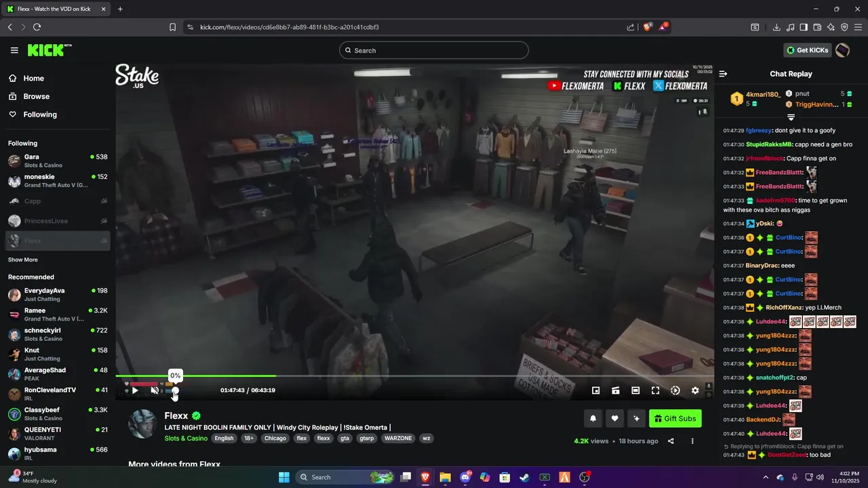This screenshot has height=488, width=868.
Task: Play the VOD with the play button
Action: pyautogui.click(x=135, y=390)
